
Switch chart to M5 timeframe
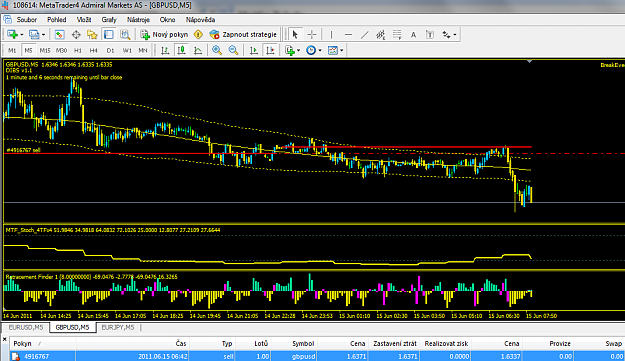click(28, 50)
